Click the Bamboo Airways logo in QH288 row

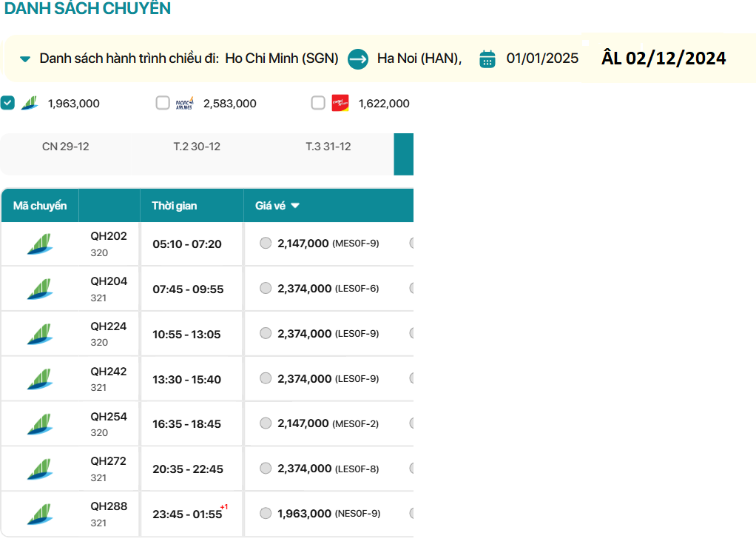(x=40, y=514)
